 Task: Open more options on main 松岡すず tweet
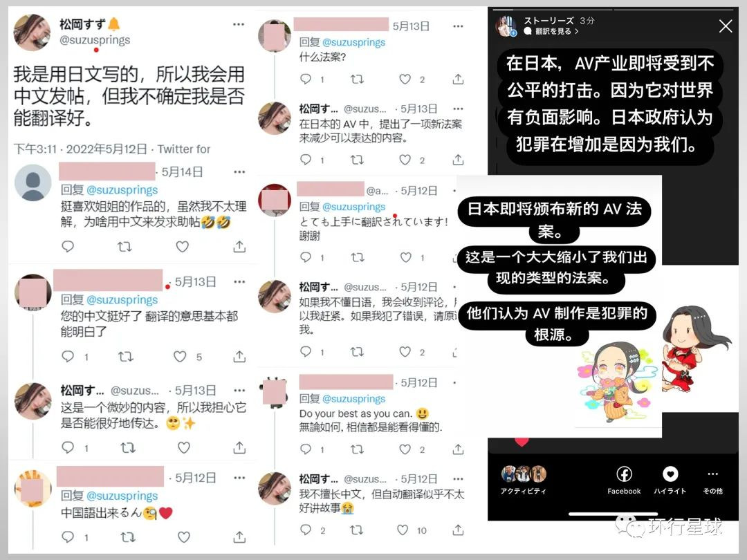pos(239,24)
